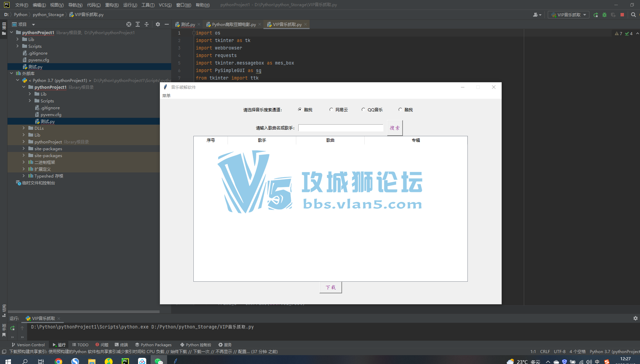The image size is (640, 364).
Task: Open project panel settings gear
Action: [x=158, y=24]
